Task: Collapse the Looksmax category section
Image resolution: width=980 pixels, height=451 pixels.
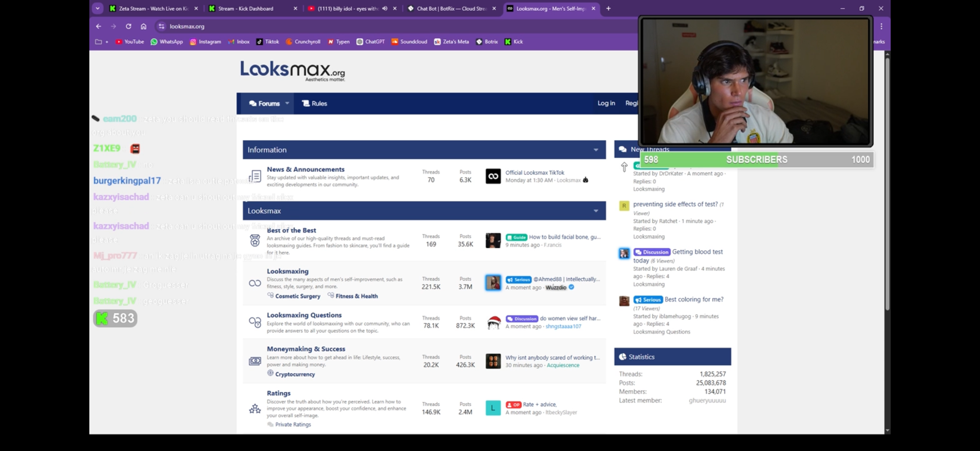Action: [x=596, y=211]
